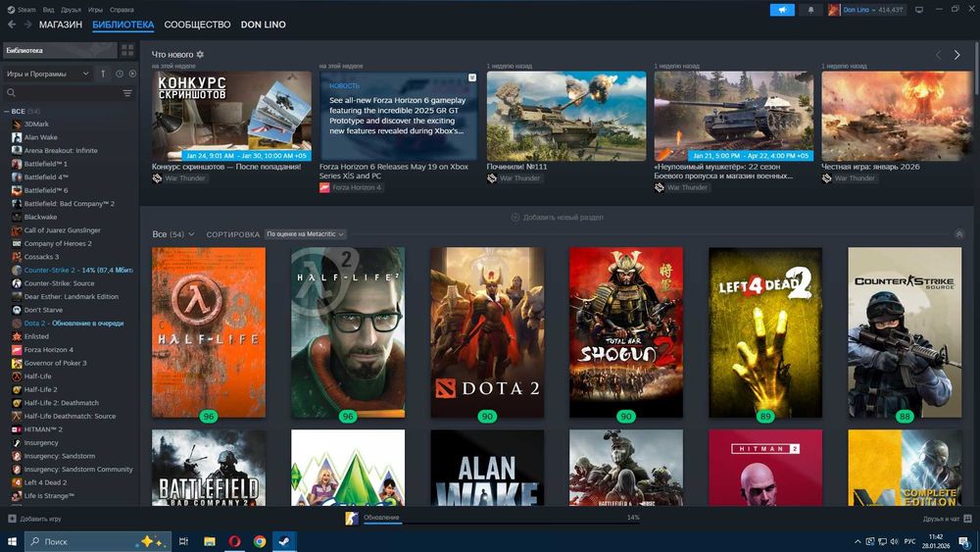This screenshot has width=980, height=552.
Task: Go to the МАГАЗИН tab
Action: [61, 25]
